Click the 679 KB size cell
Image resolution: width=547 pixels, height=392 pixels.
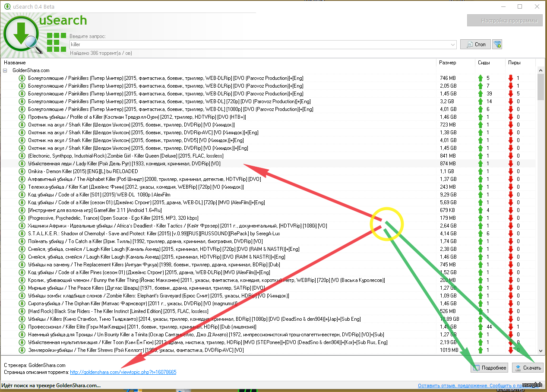pos(447,210)
